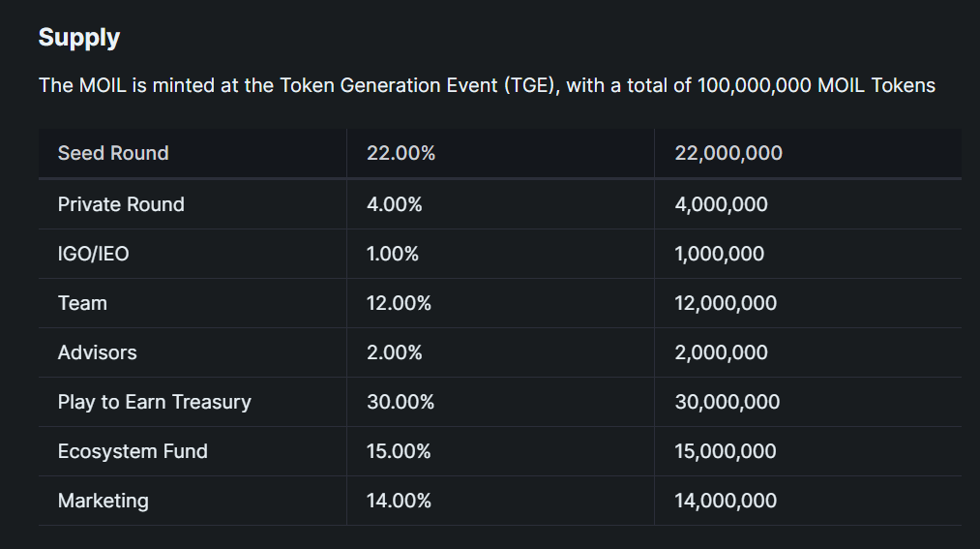This screenshot has width=980, height=549.
Task: Click the MOIL Token Generation Event description
Action: point(487,85)
